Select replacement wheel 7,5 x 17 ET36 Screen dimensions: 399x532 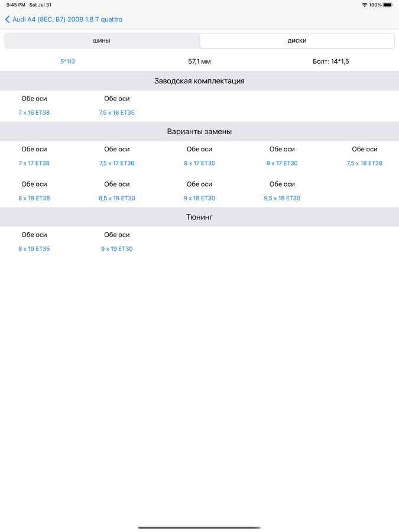(116, 163)
